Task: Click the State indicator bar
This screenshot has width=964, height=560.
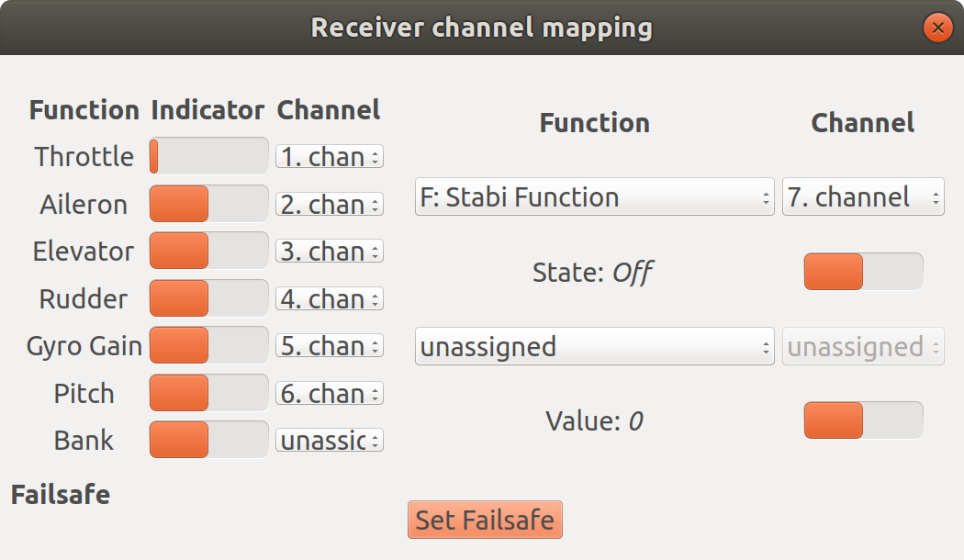Action: coord(863,272)
